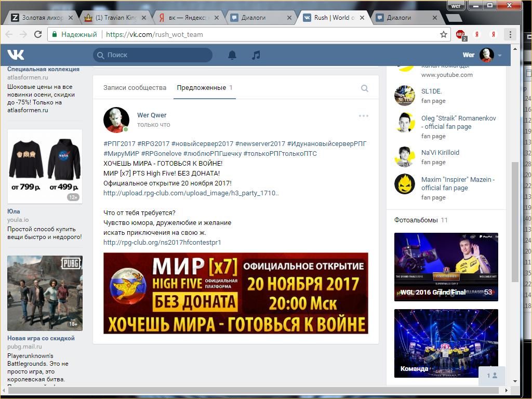Switch to Записи сообщества tab
This screenshot has height=399, width=532.
pos(135,88)
